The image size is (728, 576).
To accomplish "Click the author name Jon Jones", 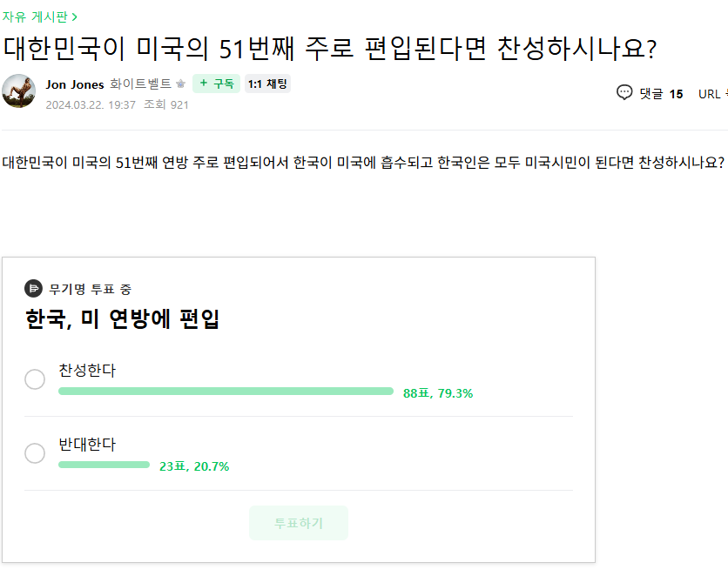I will click(x=74, y=84).
